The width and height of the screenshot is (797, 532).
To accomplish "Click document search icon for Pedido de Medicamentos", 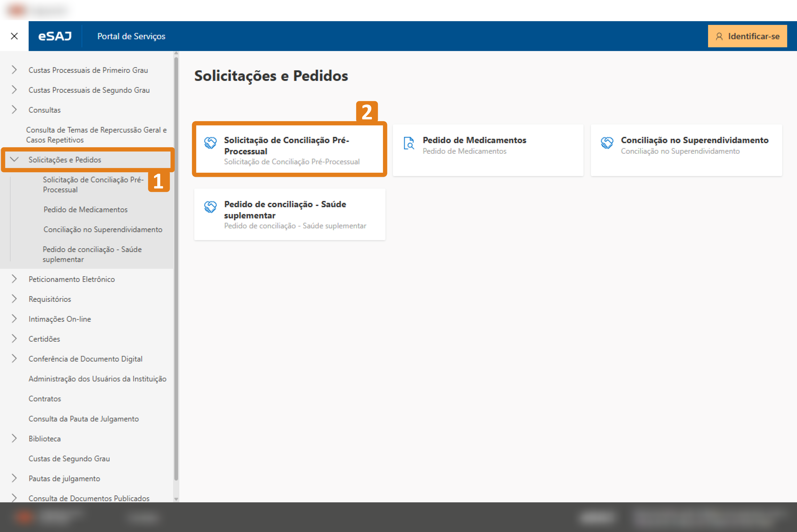I will pyautogui.click(x=409, y=143).
